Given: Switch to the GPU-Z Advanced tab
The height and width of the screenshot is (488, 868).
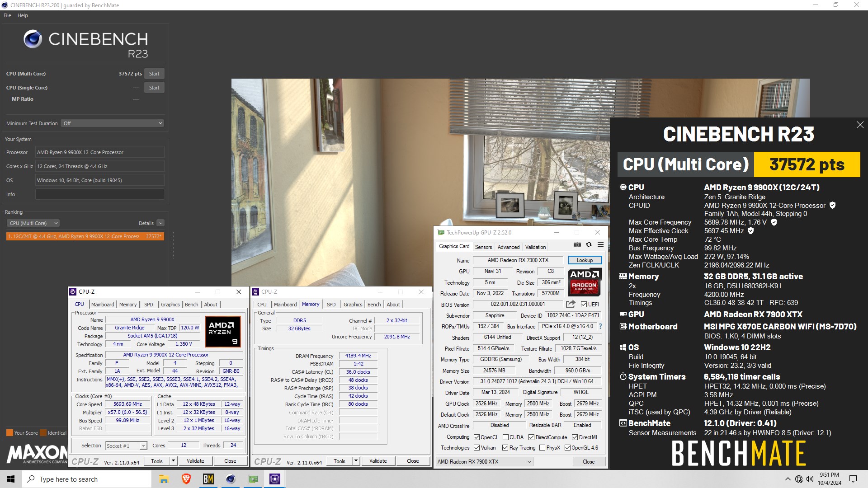Looking at the screenshot, I should pos(509,247).
